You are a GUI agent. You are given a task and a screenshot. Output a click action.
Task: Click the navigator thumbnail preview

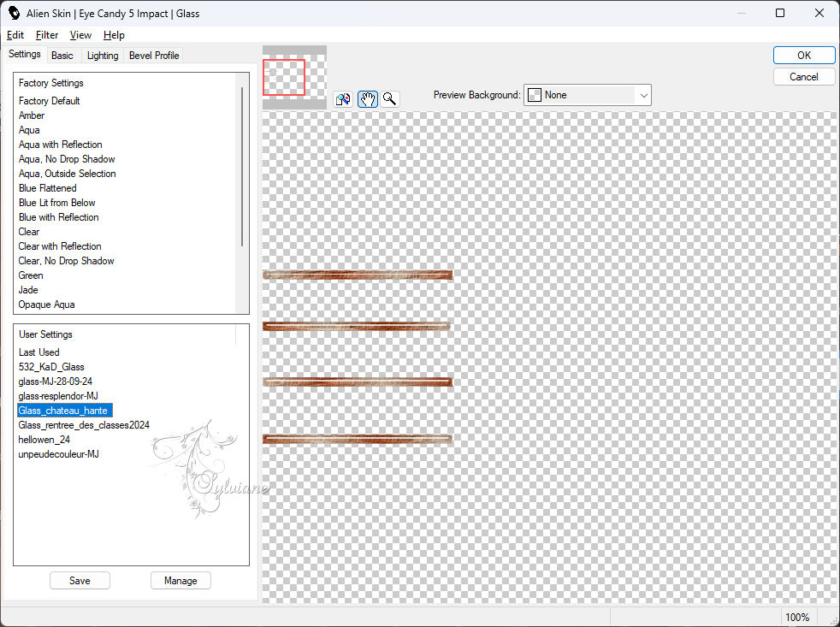click(294, 77)
